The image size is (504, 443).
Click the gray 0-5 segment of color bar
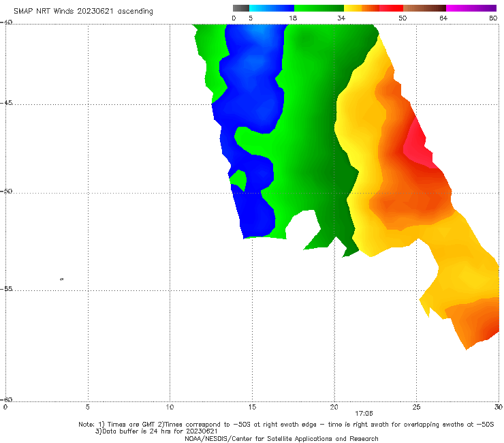pos(241,8)
